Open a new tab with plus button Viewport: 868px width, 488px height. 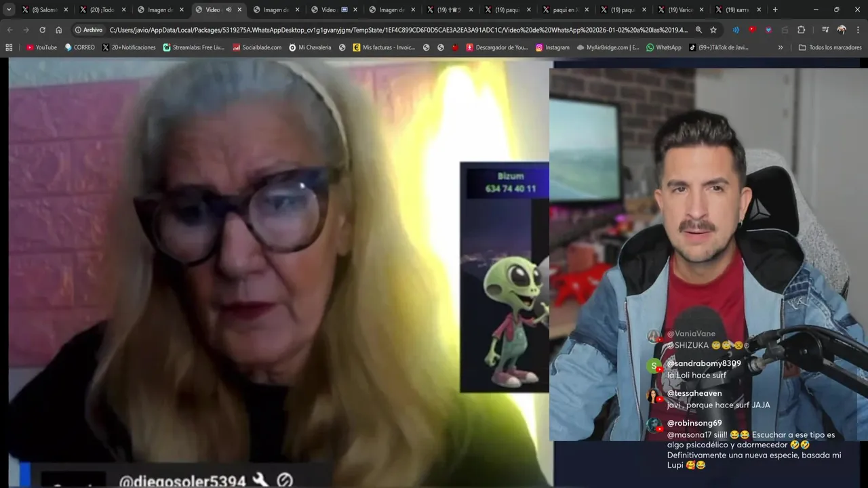click(x=775, y=9)
